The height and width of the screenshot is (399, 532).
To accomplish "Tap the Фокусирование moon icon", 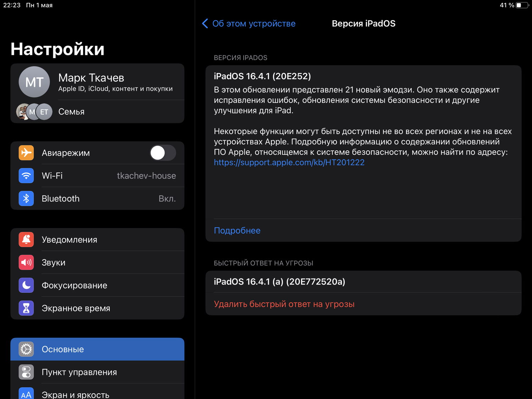I will (x=26, y=286).
